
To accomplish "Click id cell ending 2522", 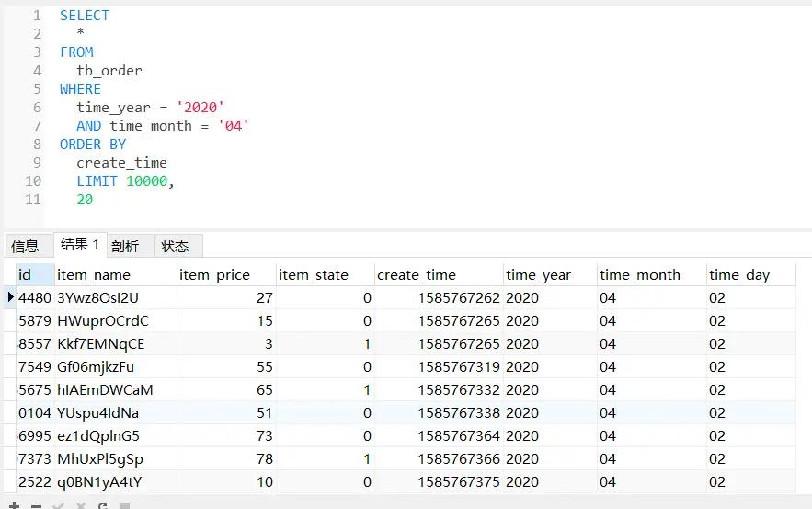I will pos(34,482).
